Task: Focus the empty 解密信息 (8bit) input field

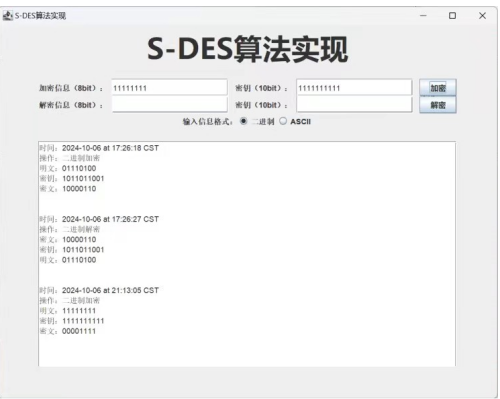Action: click(x=169, y=105)
